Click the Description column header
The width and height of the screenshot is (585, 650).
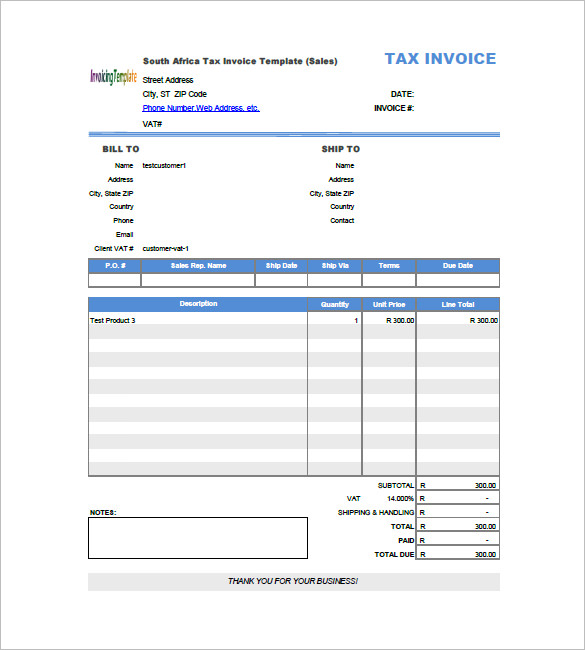pyautogui.click(x=198, y=304)
